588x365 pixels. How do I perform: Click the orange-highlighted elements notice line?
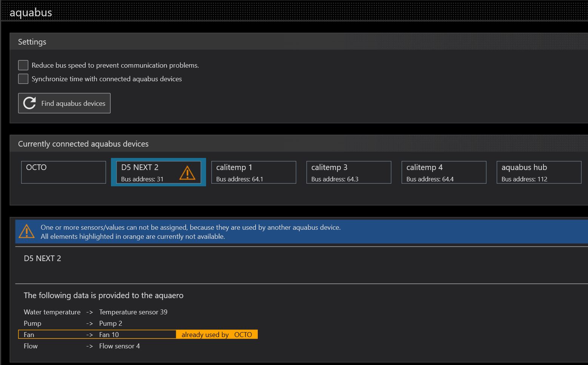click(133, 237)
